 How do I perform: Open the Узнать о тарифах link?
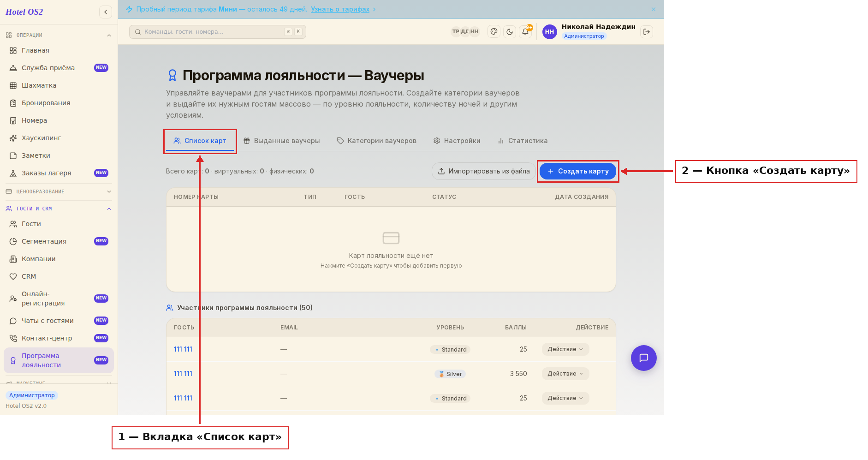(x=340, y=9)
